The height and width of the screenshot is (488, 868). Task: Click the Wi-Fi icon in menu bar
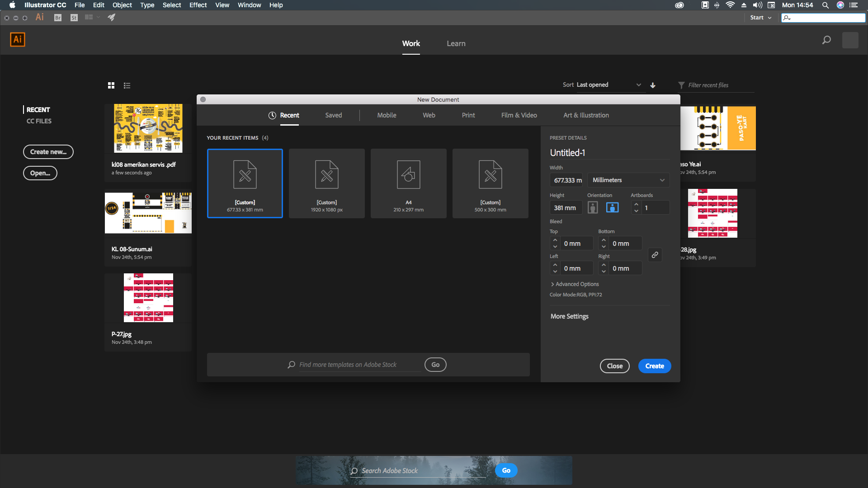tap(730, 5)
